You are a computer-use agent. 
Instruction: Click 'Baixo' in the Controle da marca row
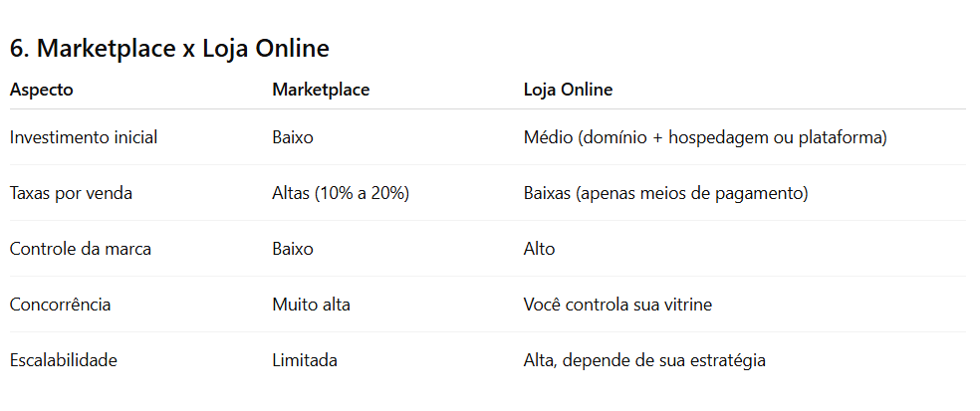coord(293,249)
